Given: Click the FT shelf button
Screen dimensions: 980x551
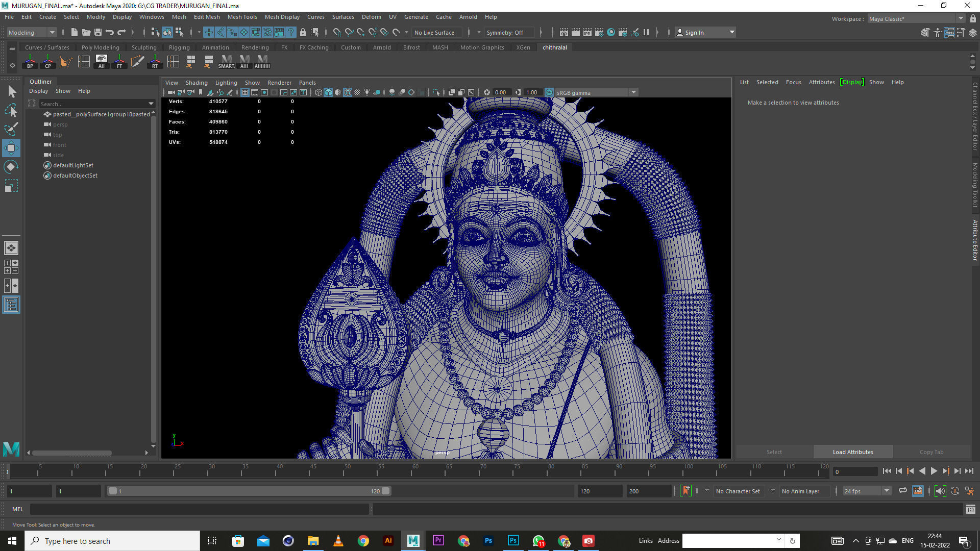Looking at the screenshot, I should click(x=119, y=62).
